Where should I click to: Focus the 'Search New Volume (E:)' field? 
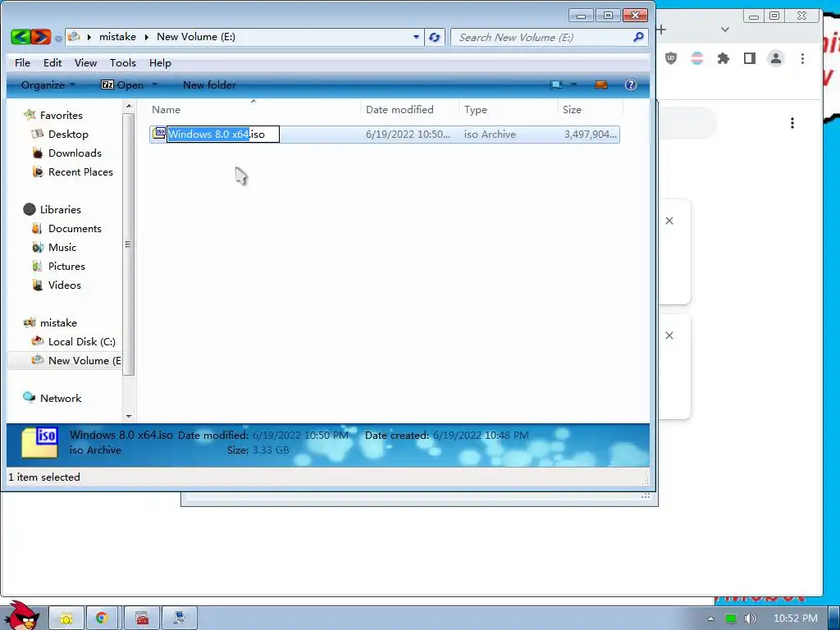[x=542, y=38]
